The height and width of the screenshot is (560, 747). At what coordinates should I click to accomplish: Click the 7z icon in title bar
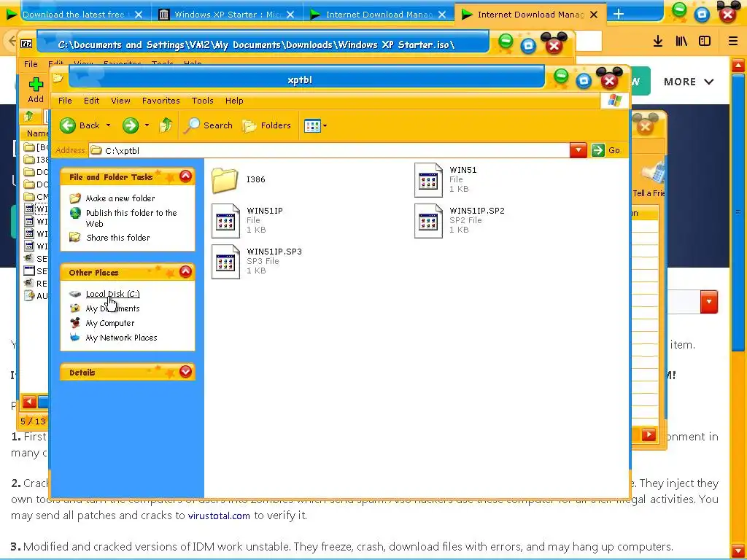pos(26,44)
